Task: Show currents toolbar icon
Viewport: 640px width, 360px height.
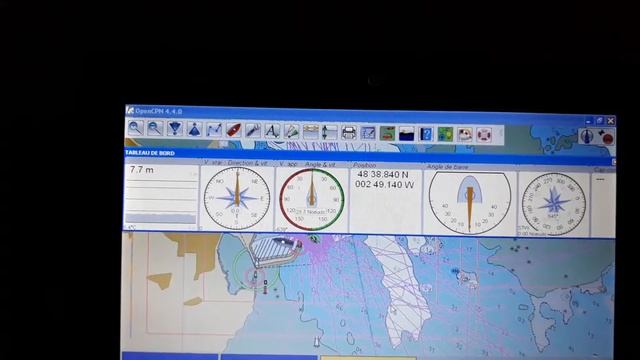Action: pyautogui.click(x=310, y=132)
